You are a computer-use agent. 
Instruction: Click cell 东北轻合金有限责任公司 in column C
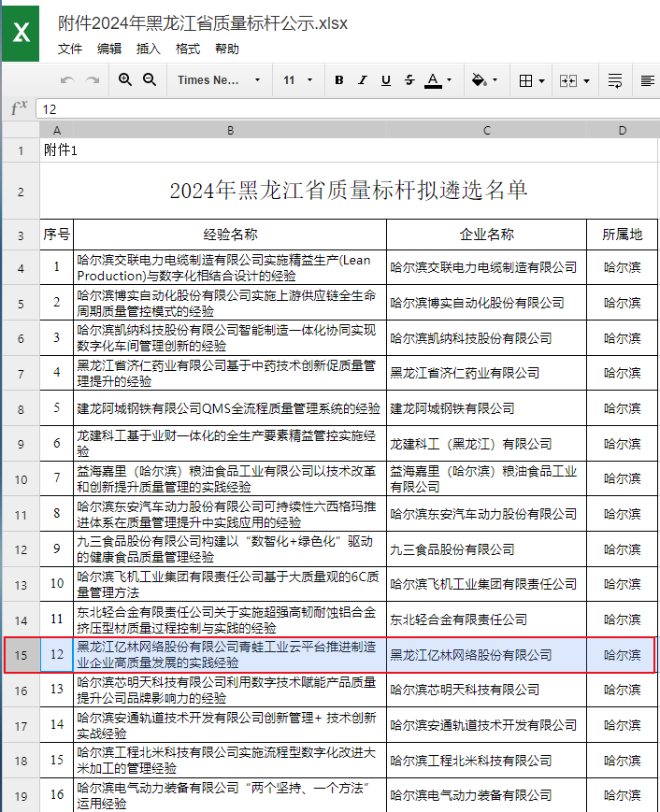click(x=486, y=620)
